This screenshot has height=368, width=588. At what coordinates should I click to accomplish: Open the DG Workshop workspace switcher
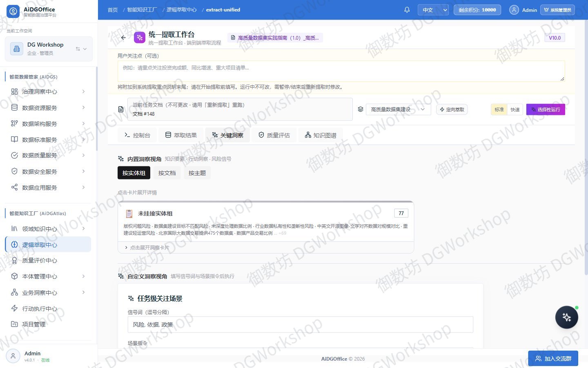point(49,49)
